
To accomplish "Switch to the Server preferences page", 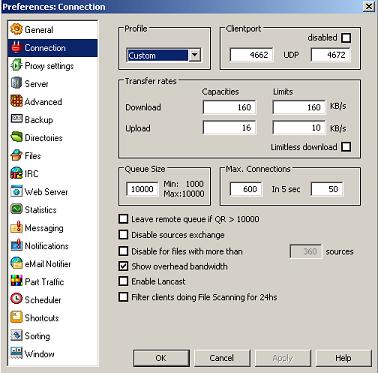I will (x=52, y=84).
